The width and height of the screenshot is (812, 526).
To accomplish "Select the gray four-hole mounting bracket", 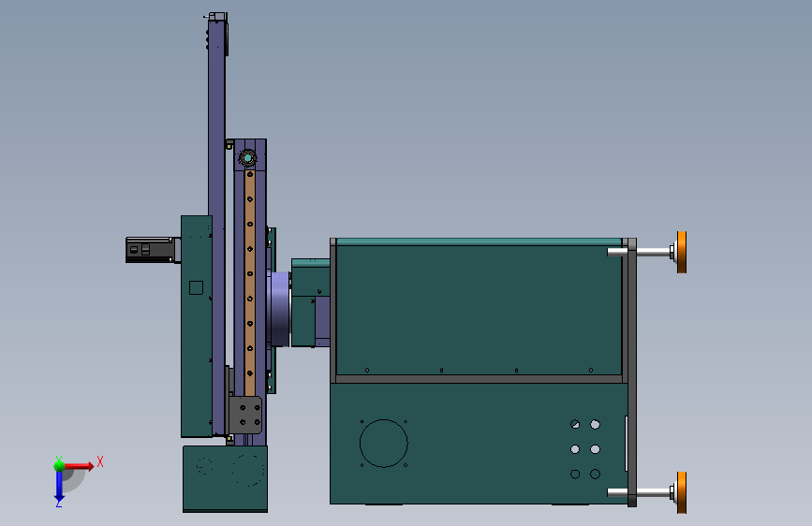I will click(x=245, y=415).
